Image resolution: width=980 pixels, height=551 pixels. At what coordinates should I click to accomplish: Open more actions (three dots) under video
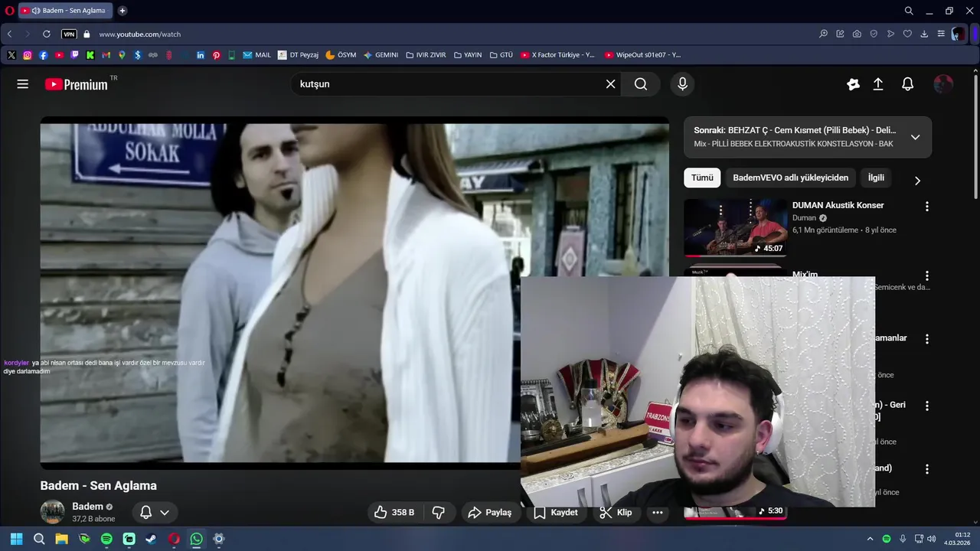(658, 512)
